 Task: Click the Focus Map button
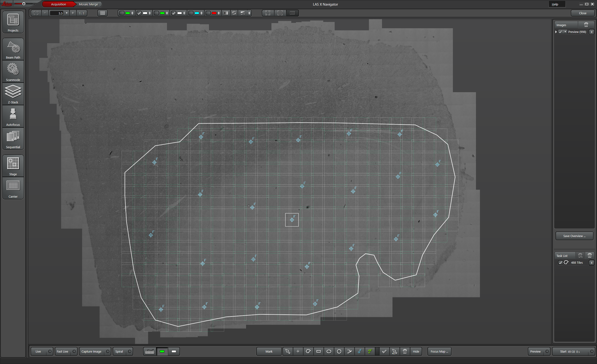pyautogui.click(x=439, y=351)
